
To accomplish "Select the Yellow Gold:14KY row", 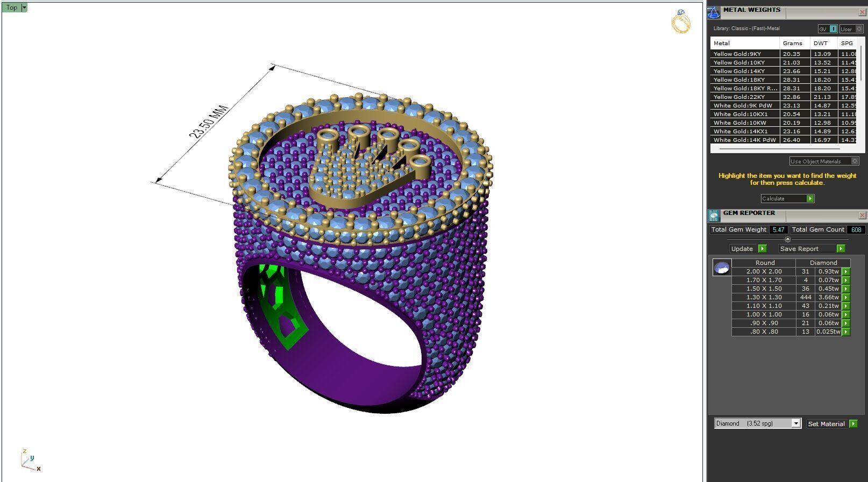I will [x=784, y=71].
